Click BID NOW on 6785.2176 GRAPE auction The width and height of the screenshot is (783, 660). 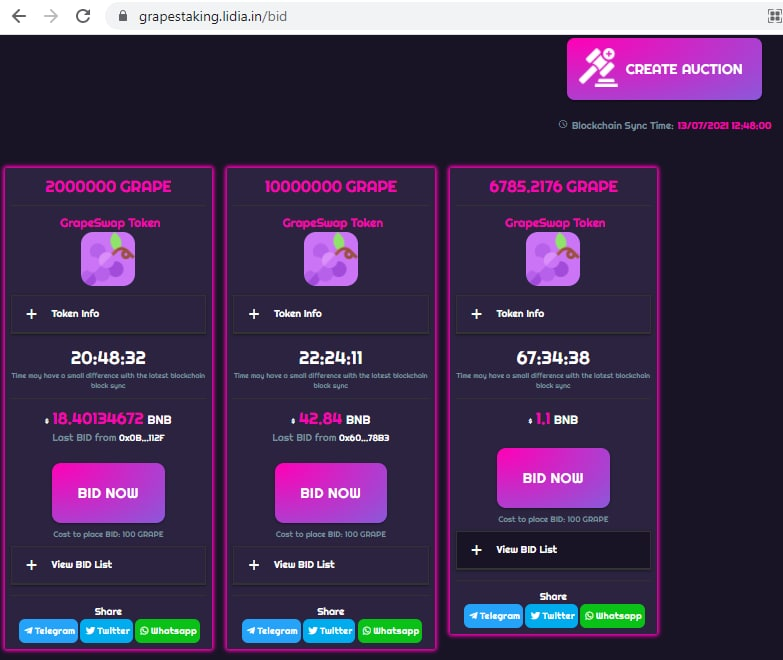(x=553, y=478)
